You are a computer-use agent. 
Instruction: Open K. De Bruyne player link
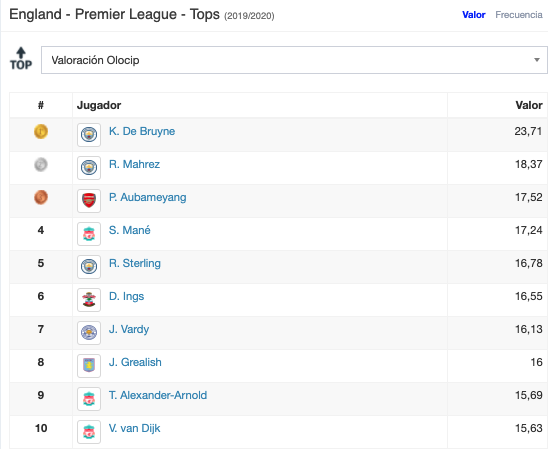pyautogui.click(x=142, y=131)
